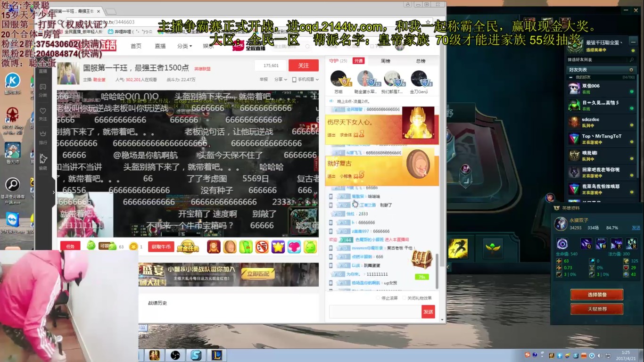
Task: Send the monkey character gift
Action: pos(214,247)
